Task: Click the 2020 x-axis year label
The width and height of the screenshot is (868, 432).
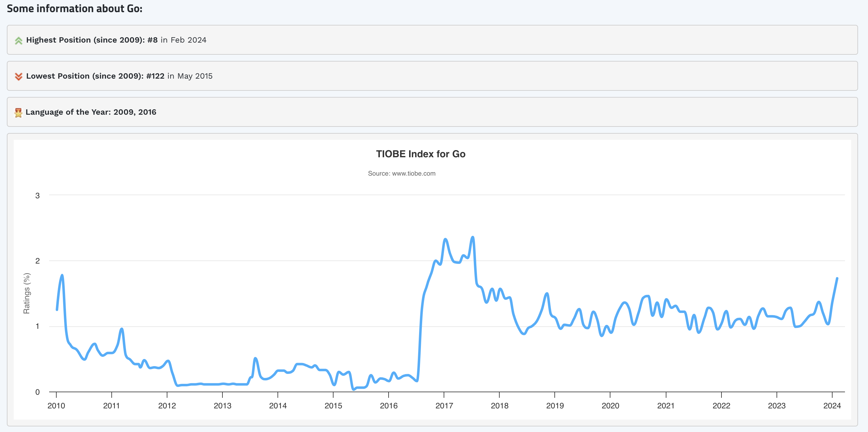Action: [x=610, y=406]
